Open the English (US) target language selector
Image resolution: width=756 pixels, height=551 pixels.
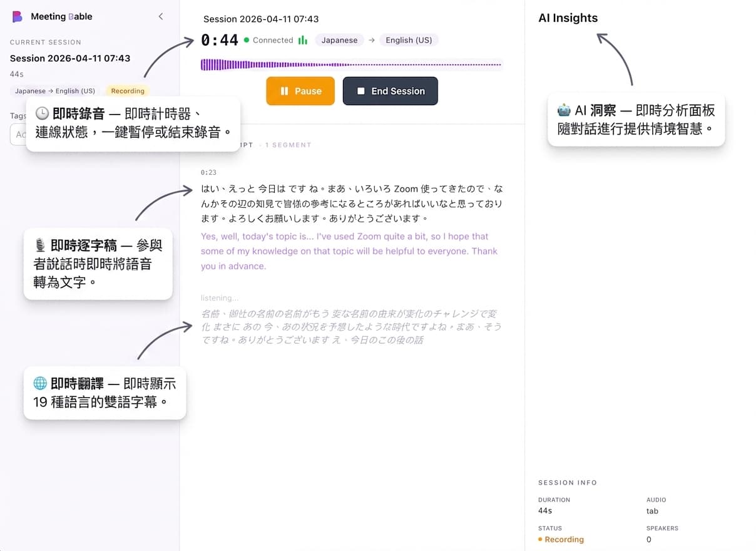[409, 39]
